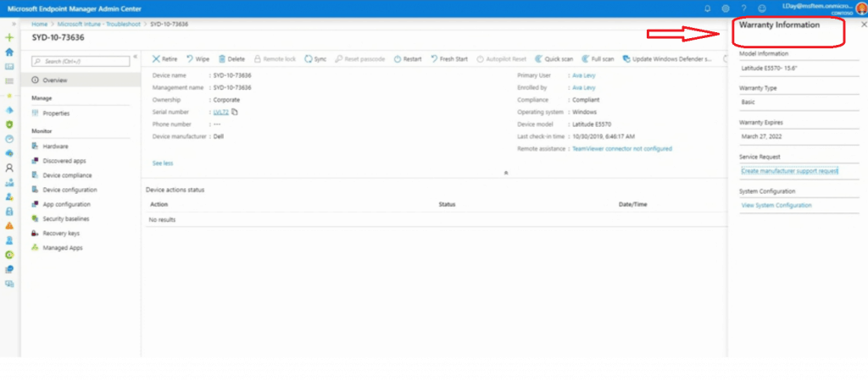
Task: Collapse the device menu pane chevron
Action: pyautogui.click(x=135, y=57)
